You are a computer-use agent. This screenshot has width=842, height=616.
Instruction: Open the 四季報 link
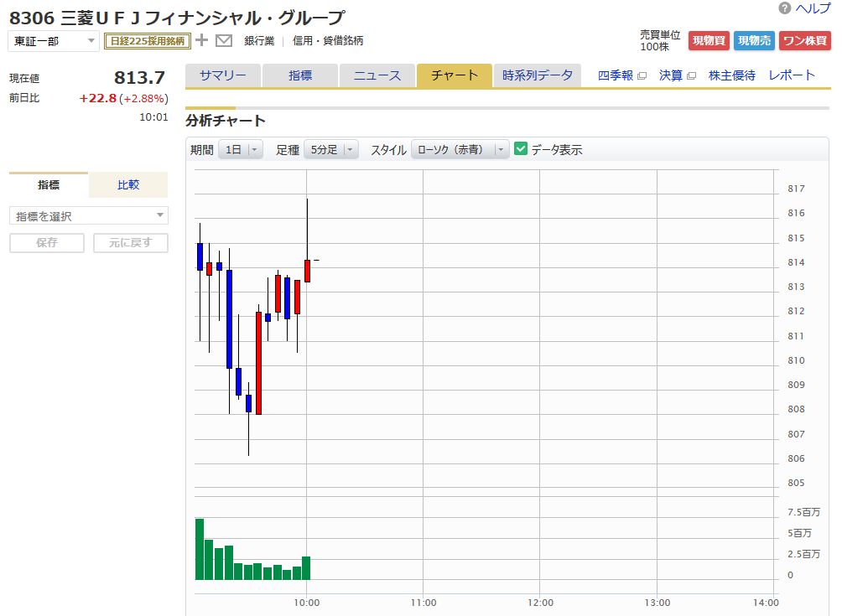click(616, 75)
